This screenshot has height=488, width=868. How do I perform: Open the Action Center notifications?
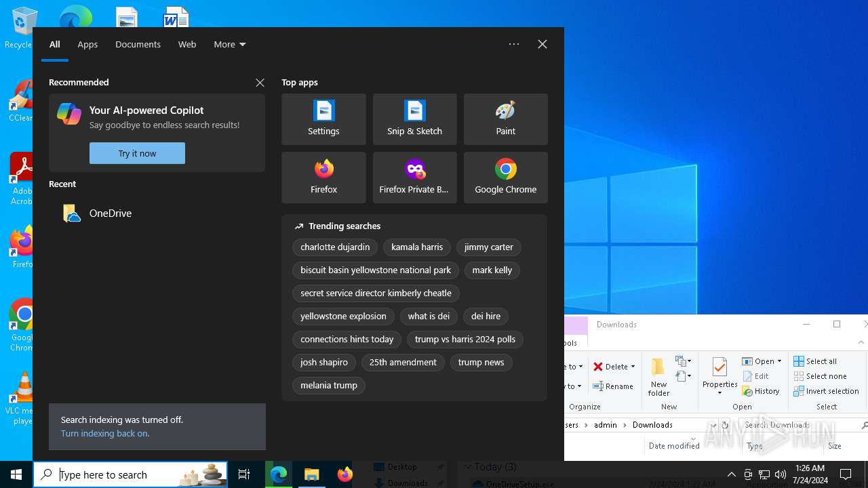point(846,474)
